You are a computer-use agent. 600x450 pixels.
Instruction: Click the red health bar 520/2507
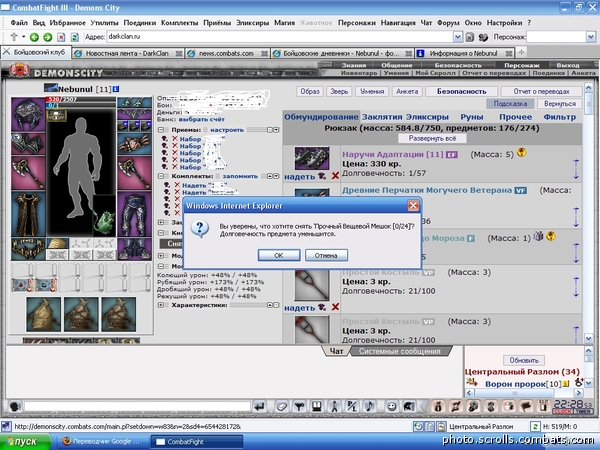coord(80,99)
